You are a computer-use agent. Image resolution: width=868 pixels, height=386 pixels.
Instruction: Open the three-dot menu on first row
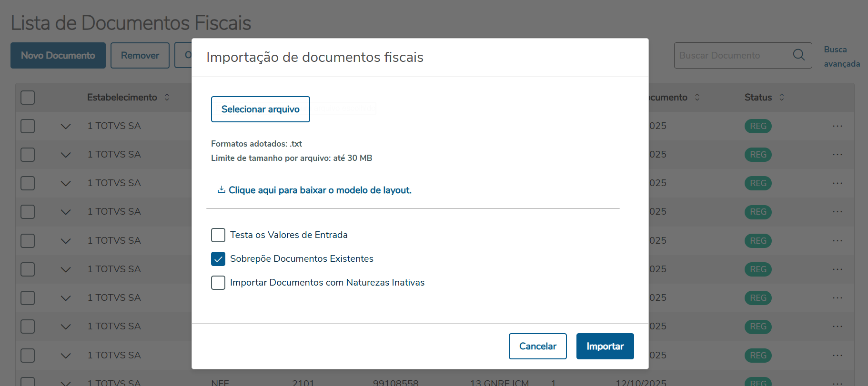(838, 126)
